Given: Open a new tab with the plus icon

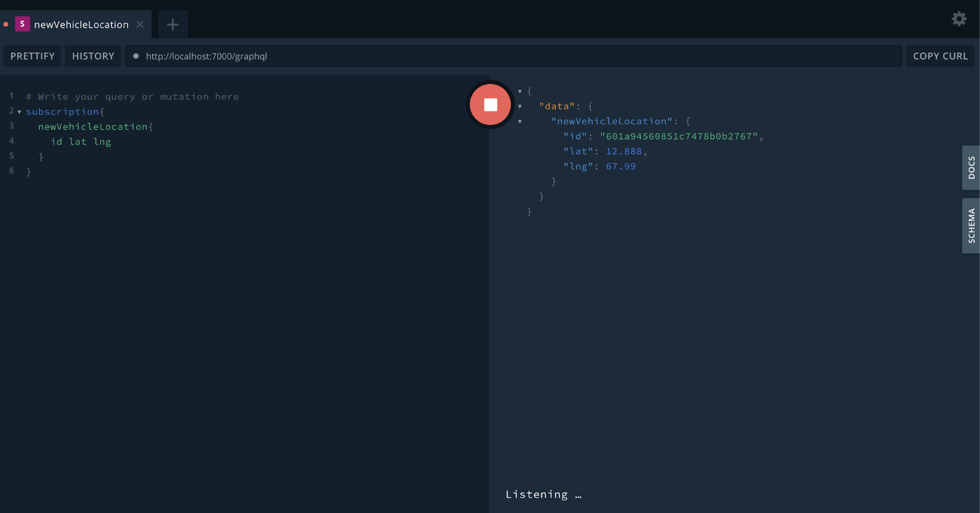Looking at the screenshot, I should (x=172, y=24).
